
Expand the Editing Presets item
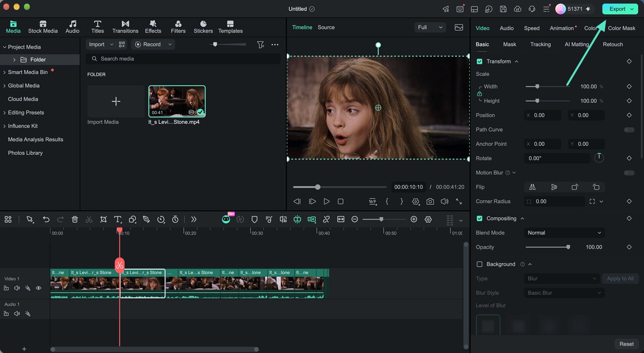[x=4, y=113]
